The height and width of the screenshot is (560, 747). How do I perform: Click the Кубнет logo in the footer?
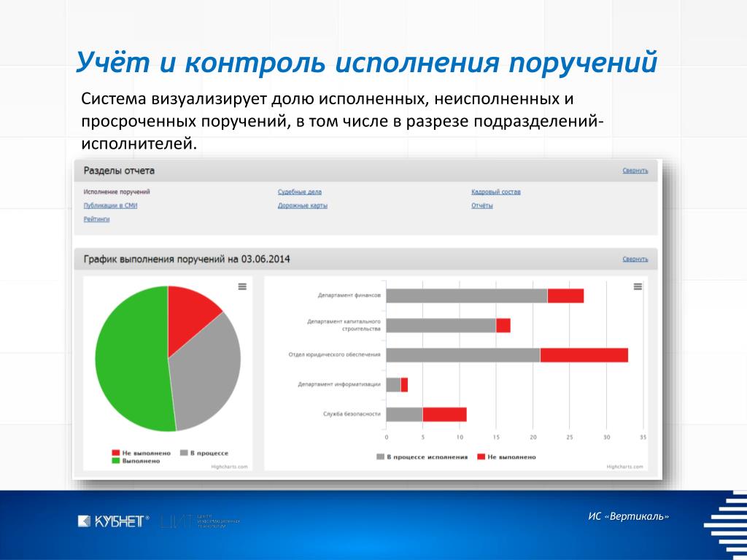click(113, 521)
